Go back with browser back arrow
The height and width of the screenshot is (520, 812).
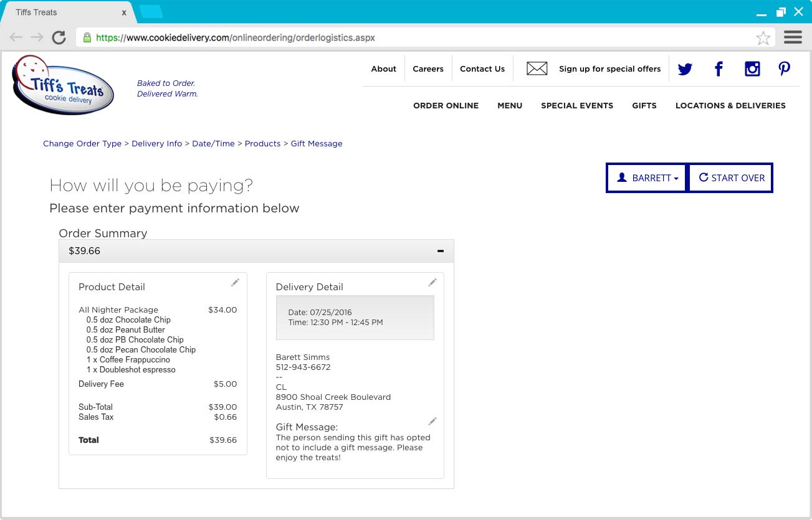point(16,38)
